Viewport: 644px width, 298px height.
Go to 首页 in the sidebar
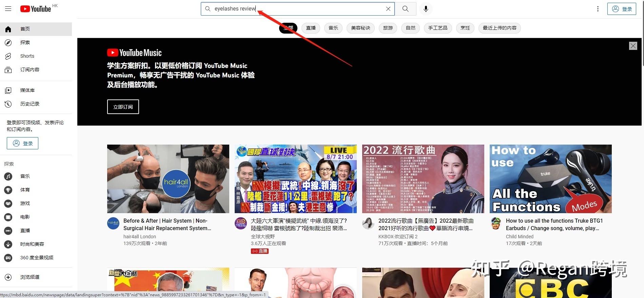(x=36, y=29)
